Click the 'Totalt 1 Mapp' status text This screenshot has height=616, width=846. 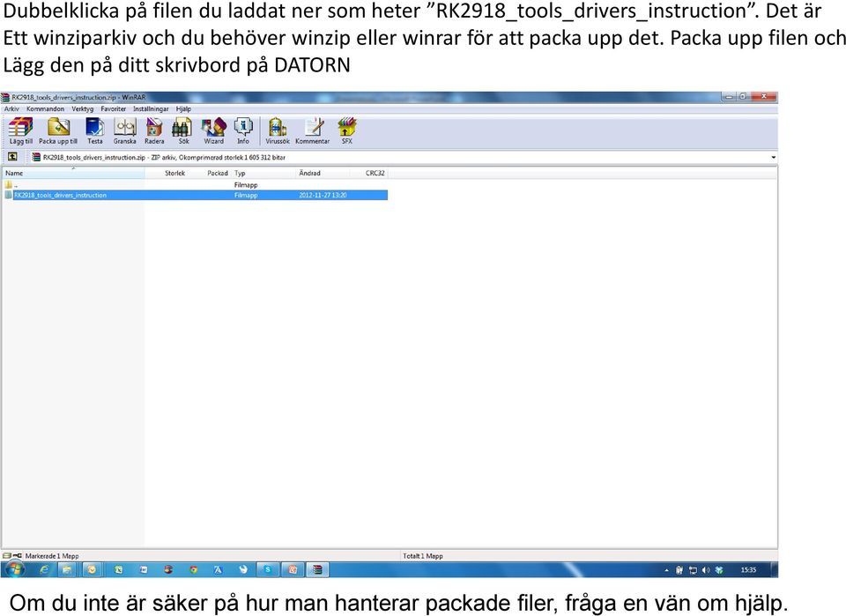coord(422,555)
